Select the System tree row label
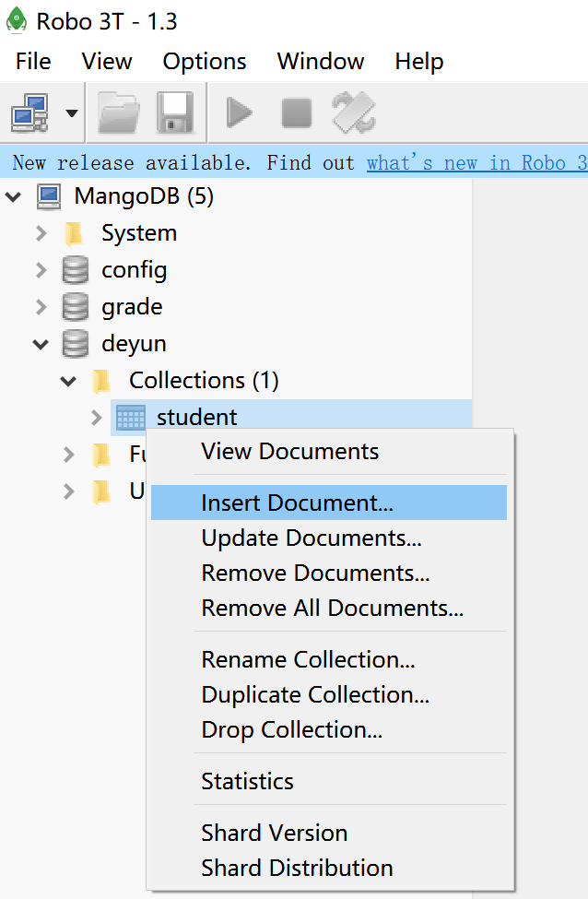 coord(139,233)
